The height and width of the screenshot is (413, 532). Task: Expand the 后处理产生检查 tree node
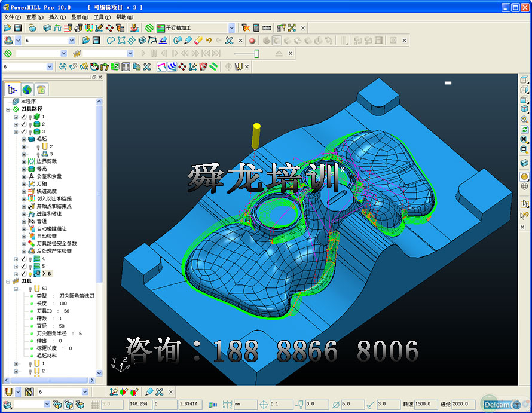24,251
